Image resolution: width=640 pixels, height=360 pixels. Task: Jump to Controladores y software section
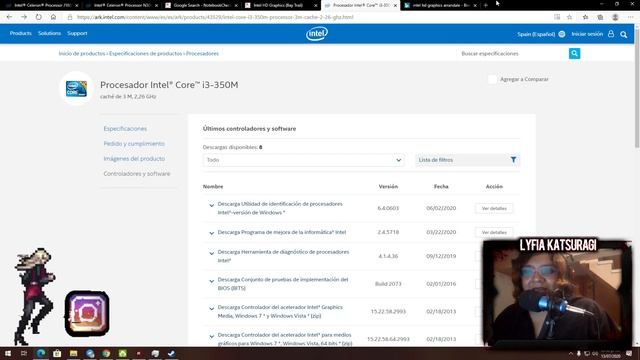(x=137, y=173)
